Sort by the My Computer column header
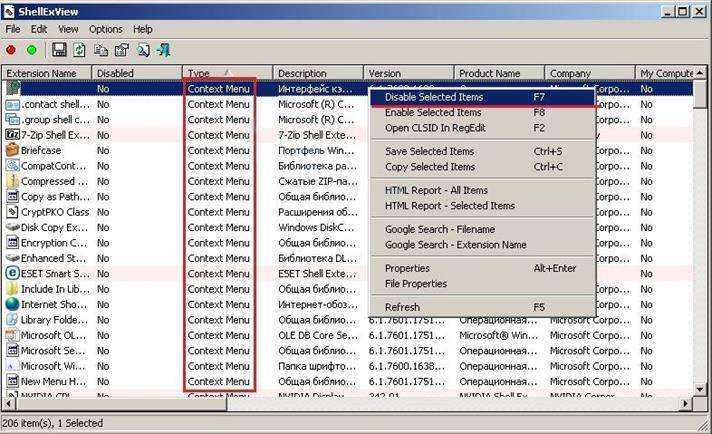712x434 pixels. point(665,73)
